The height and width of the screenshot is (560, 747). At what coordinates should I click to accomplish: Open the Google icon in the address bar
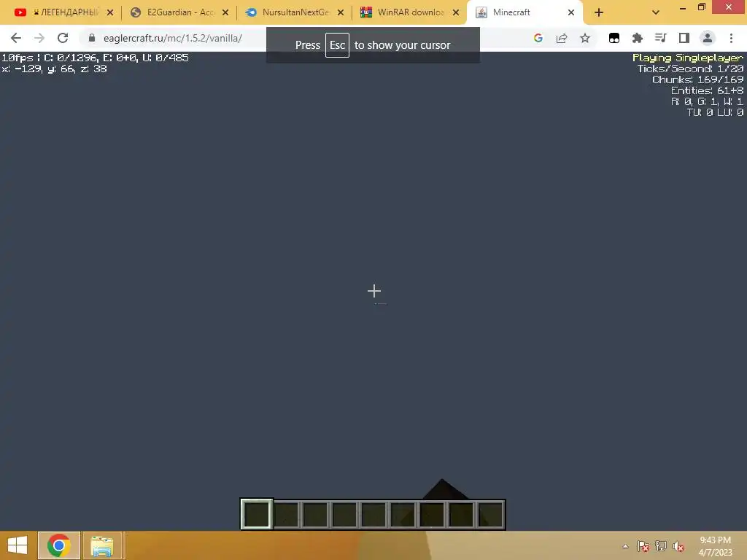tap(538, 38)
